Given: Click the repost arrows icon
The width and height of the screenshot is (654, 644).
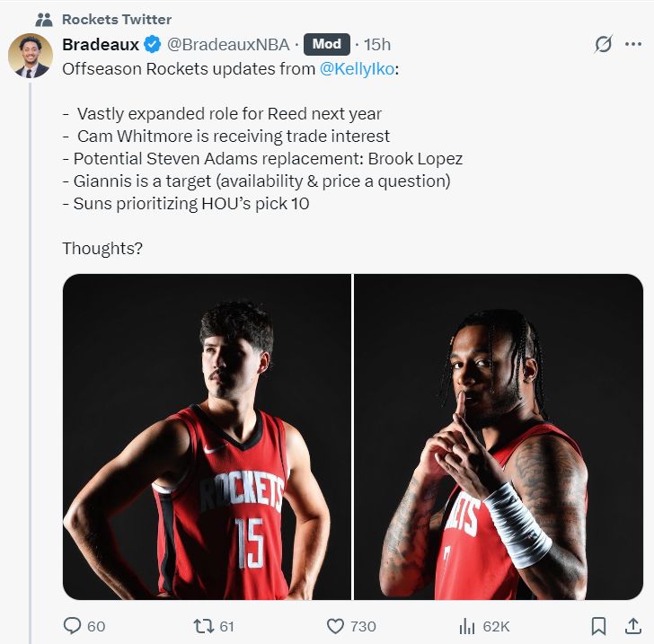Looking at the screenshot, I should (204, 626).
